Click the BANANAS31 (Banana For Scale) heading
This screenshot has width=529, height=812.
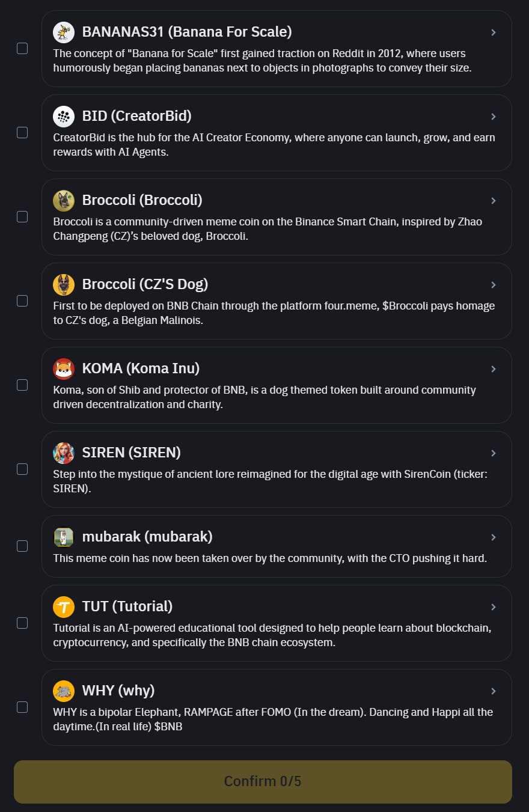coord(187,32)
